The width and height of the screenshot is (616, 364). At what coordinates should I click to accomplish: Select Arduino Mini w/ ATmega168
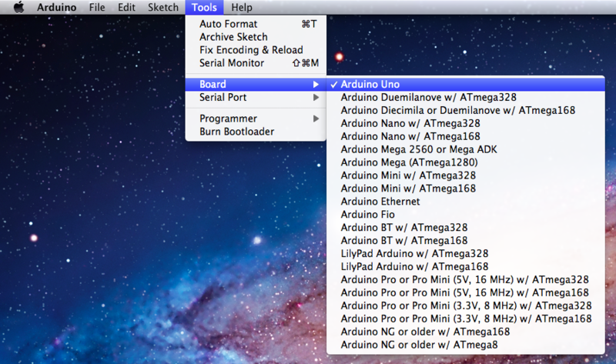point(466,189)
